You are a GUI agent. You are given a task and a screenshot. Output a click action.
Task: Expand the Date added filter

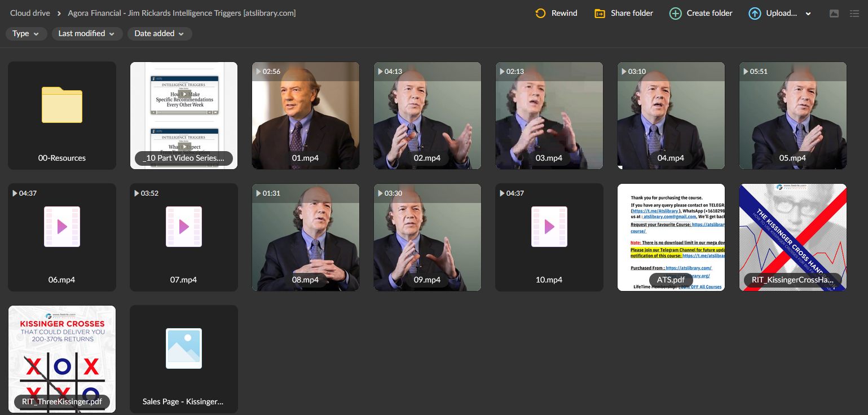click(x=159, y=33)
